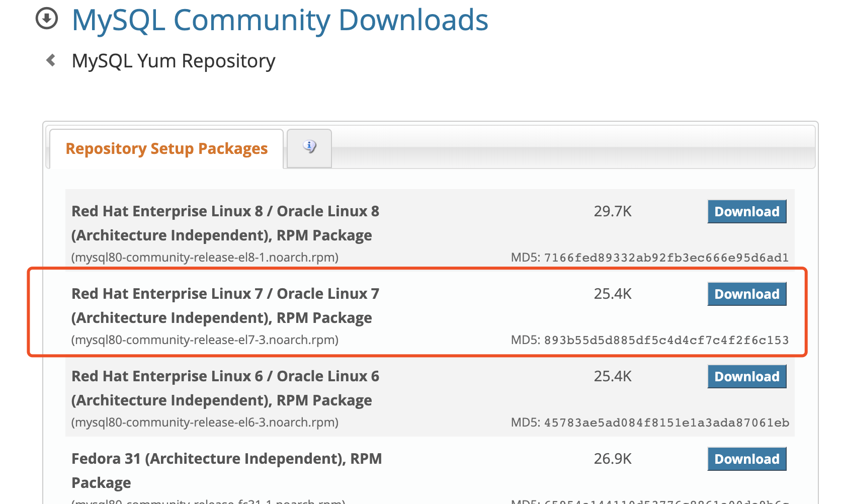Click the MD5 checksum of the EL8 package
This screenshot has width=842, height=504.
point(650,257)
